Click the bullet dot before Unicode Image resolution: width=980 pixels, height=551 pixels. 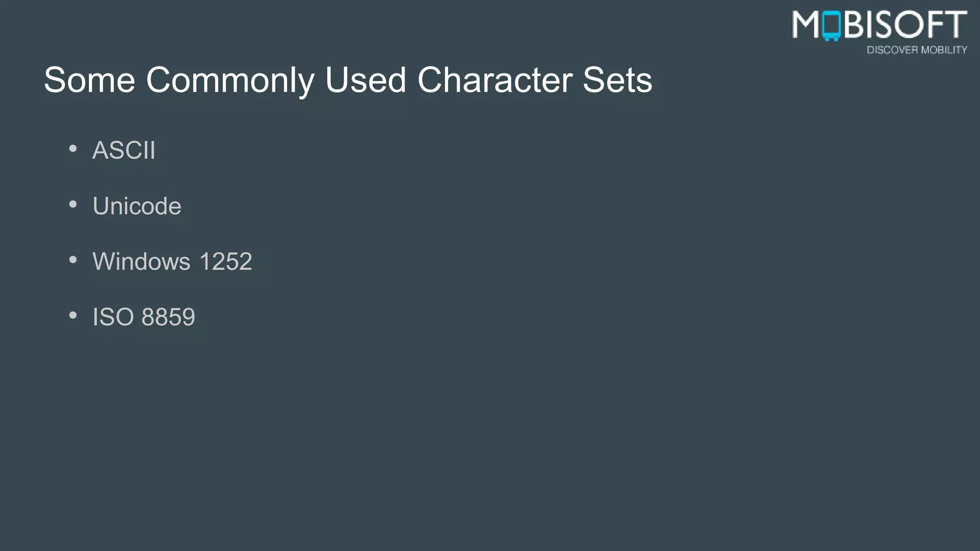point(73,205)
